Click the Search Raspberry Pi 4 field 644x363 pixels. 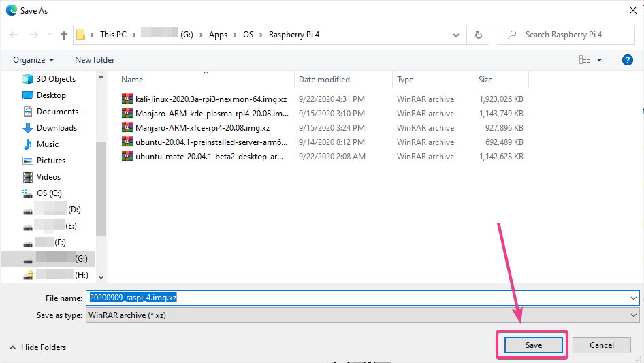coord(572,35)
